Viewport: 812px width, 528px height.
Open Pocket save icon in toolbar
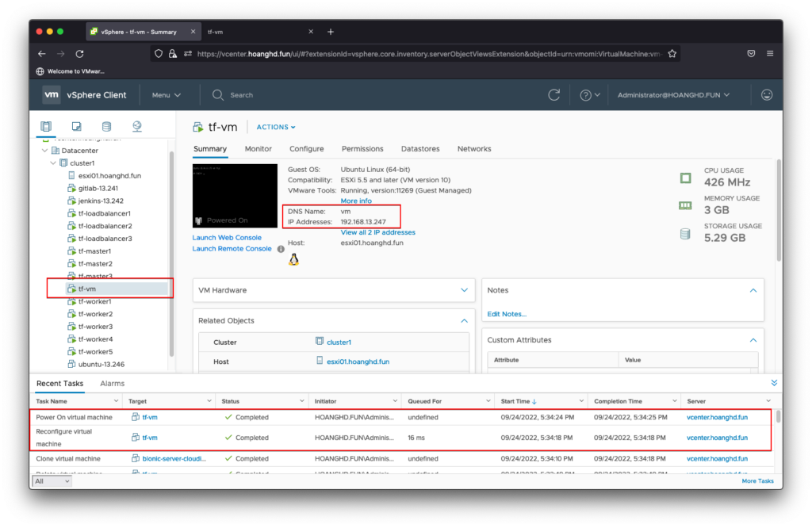[x=751, y=53]
